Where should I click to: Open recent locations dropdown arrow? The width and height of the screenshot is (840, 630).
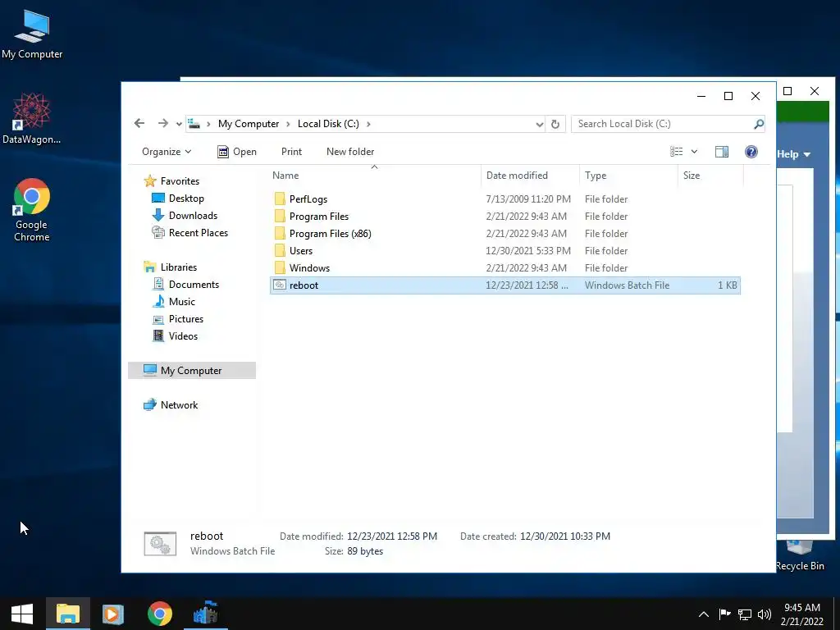pos(179,125)
